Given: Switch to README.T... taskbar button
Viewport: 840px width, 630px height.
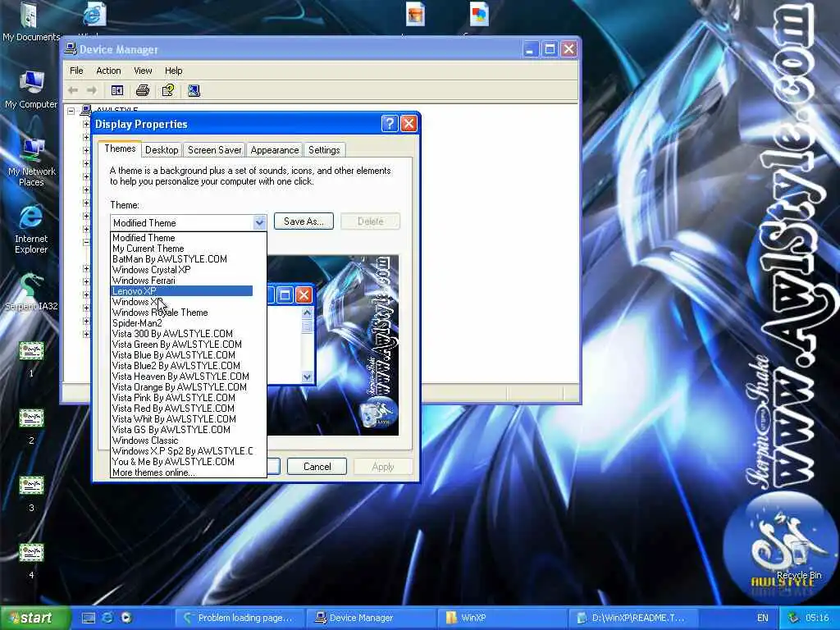Looking at the screenshot, I should [634, 618].
